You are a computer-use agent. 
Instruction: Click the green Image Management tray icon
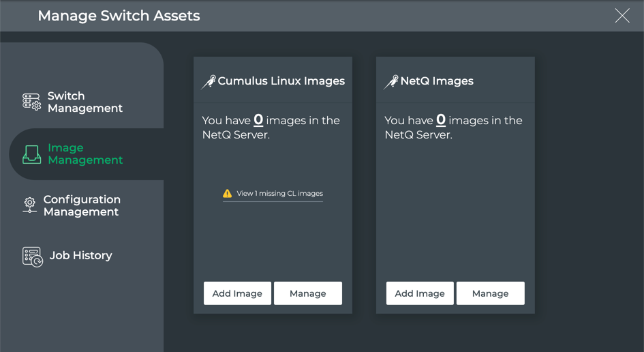(31, 154)
